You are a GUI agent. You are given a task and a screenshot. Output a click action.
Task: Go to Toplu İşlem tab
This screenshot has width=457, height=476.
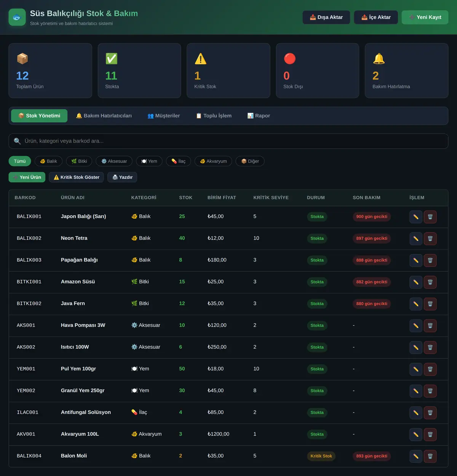(214, 116)
